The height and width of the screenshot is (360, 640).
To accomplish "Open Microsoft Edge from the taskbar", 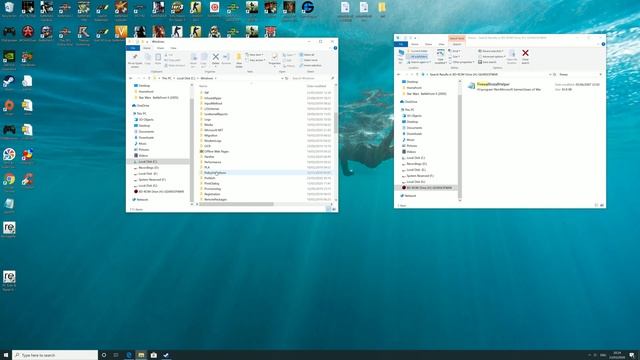I will pos(129,355).
